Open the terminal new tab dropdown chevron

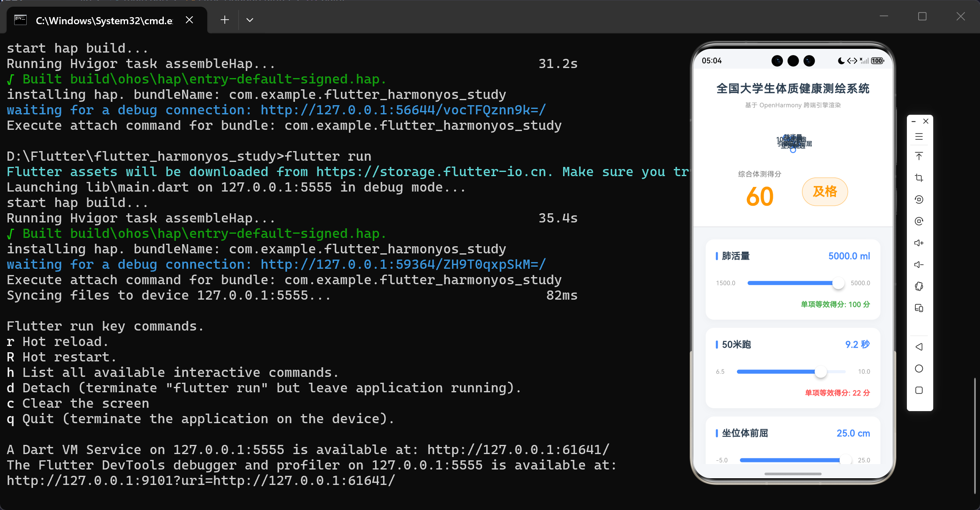[250, 20]
